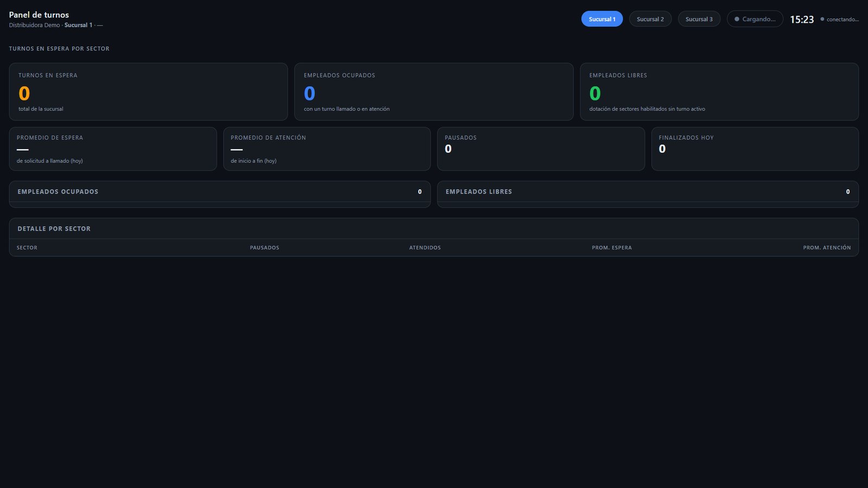Click the Pausados card count value

[448, 149]
